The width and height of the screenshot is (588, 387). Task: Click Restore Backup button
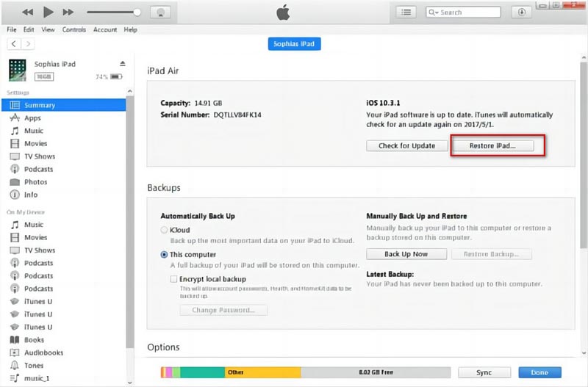[x=492, y=254]
